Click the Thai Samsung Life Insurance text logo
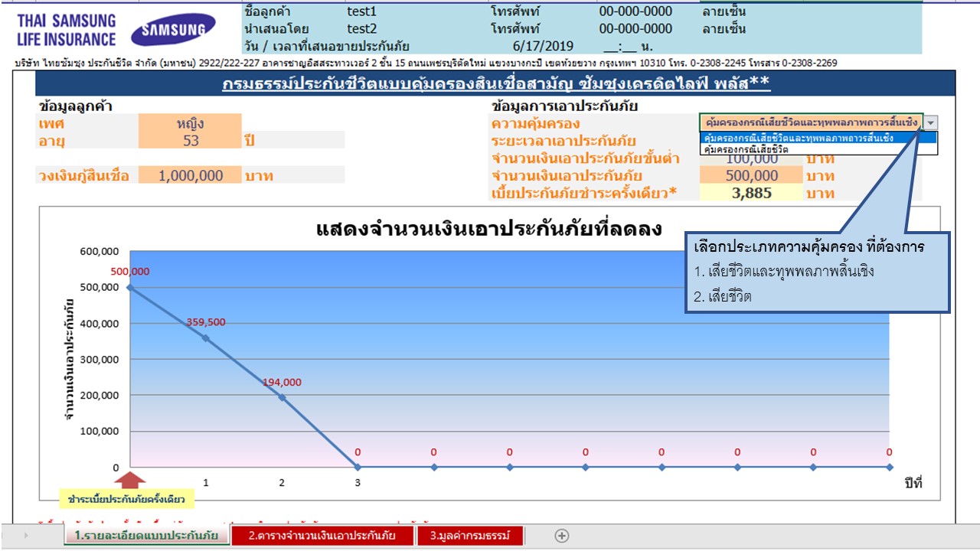980x551 pixels. (66, 30)
